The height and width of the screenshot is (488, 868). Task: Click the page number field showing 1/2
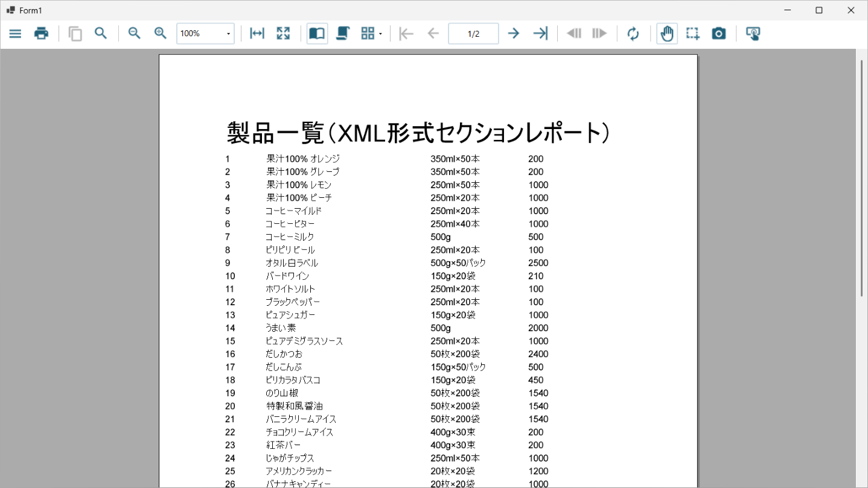pos(473,34)
